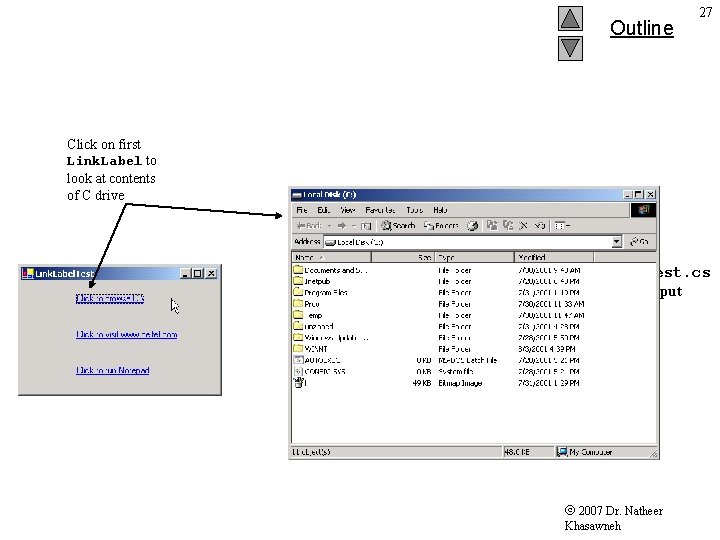This screenshot has width=720, height=540.
Task: Click the LinkLabelTest window title icon
Action: (28, 274)
